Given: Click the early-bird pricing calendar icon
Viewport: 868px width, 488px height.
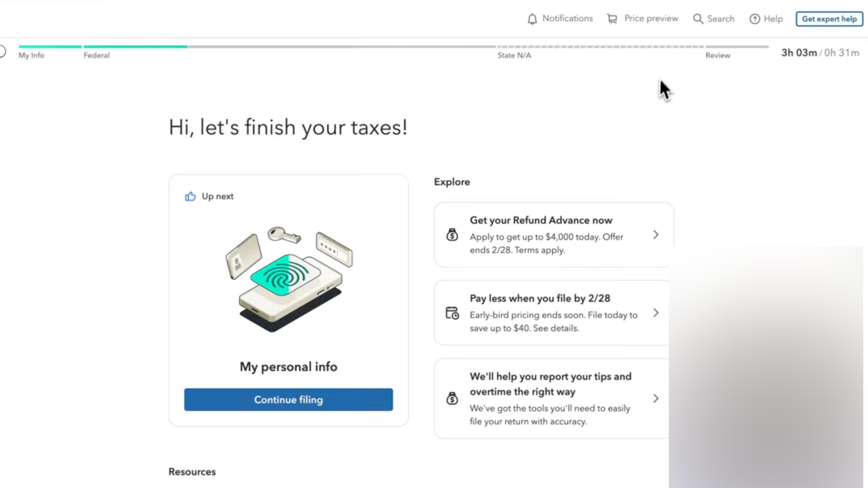Looking at the screenshot, I should (x=452, y=313).
